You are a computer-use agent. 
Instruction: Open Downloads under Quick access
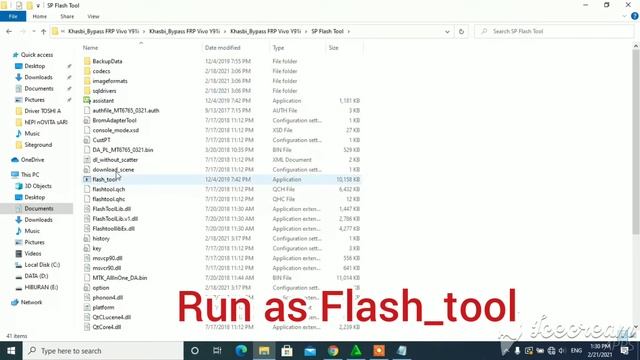tap(38, 77)
